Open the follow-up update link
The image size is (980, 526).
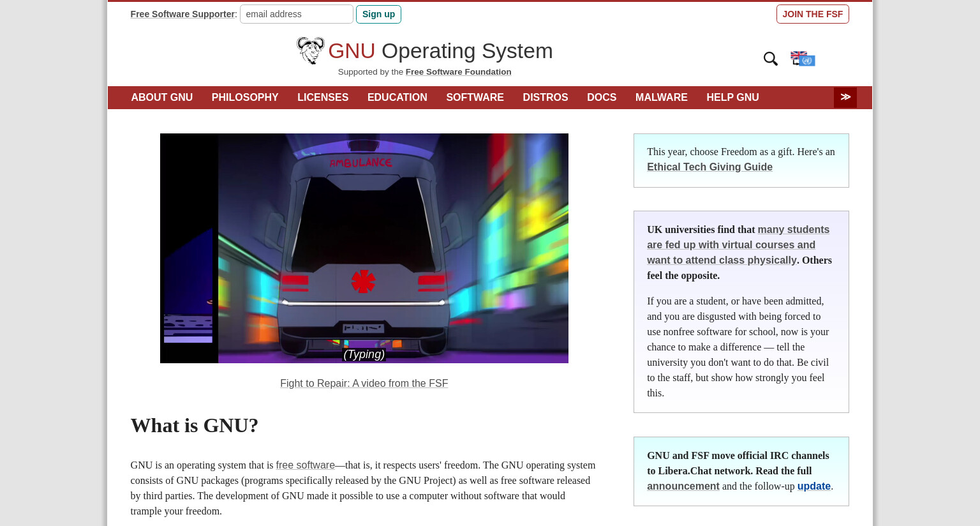814,486
